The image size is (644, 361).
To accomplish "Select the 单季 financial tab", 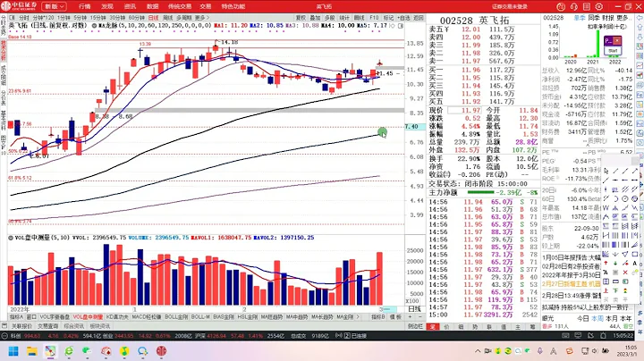I will (x=580, y=18).
